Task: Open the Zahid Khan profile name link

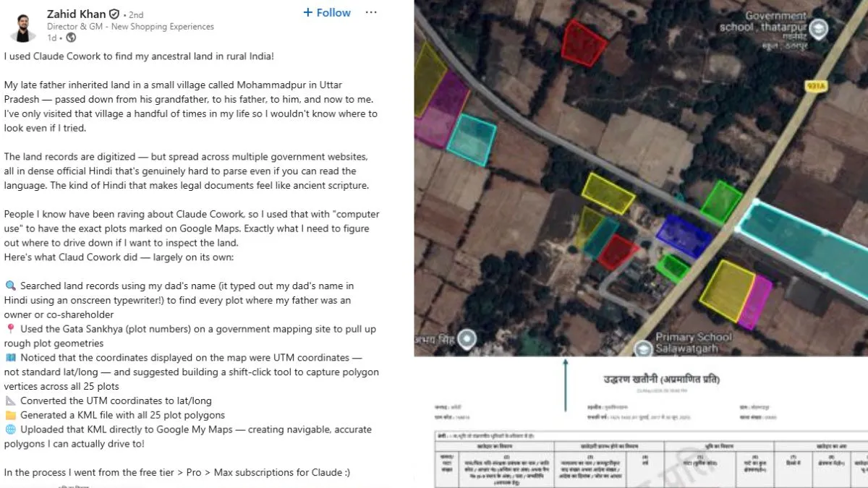Action: 76,14
